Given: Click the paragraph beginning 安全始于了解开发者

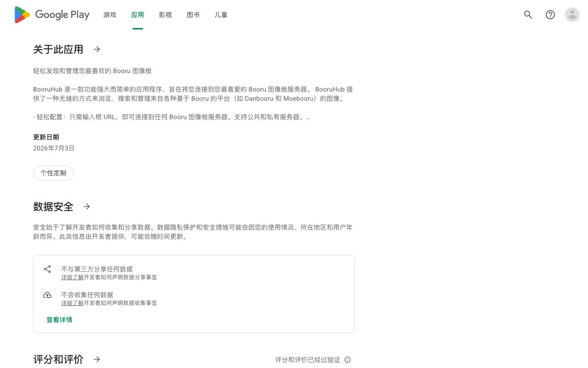Looking at the screenshot, I should tap(193, 232).
